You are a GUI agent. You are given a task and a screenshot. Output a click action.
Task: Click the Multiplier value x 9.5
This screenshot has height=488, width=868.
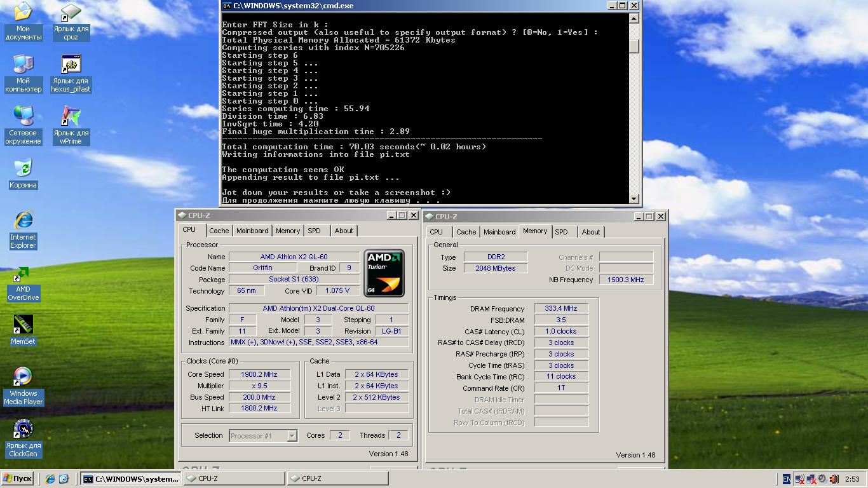(x=260, y=386)
